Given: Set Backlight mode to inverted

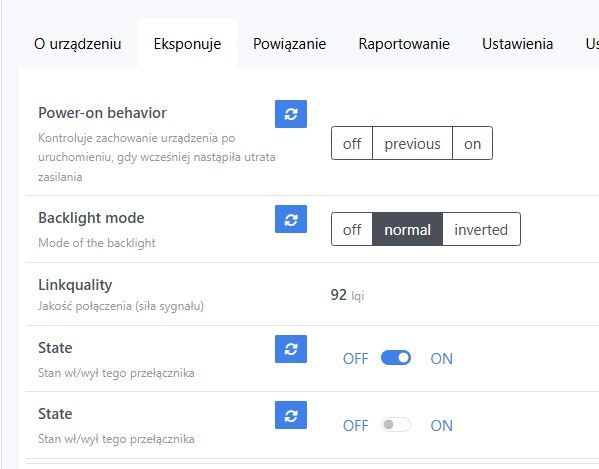Looking at the screenshot, I should [x=481, y=229].
